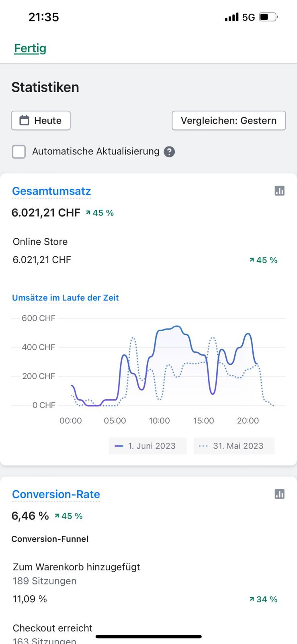The height and width of the screenshot is (644, 297).
Task: Tap the home indicator bar
Action: coord(149,636)
